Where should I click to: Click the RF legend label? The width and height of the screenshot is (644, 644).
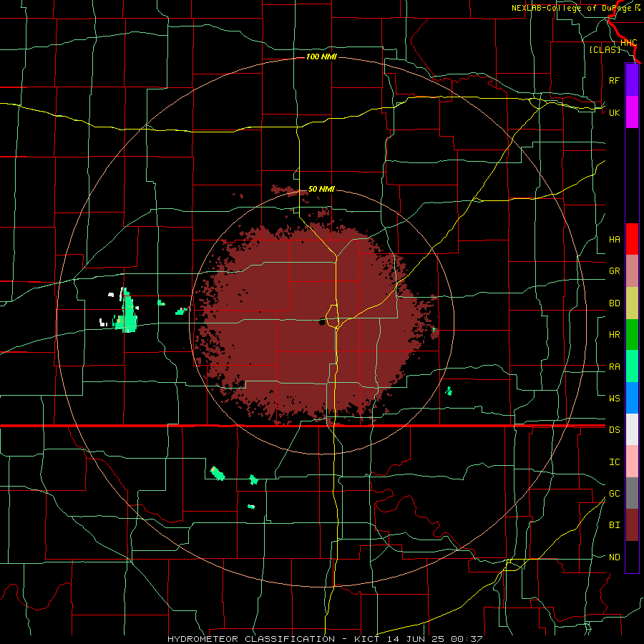[614, 80]
